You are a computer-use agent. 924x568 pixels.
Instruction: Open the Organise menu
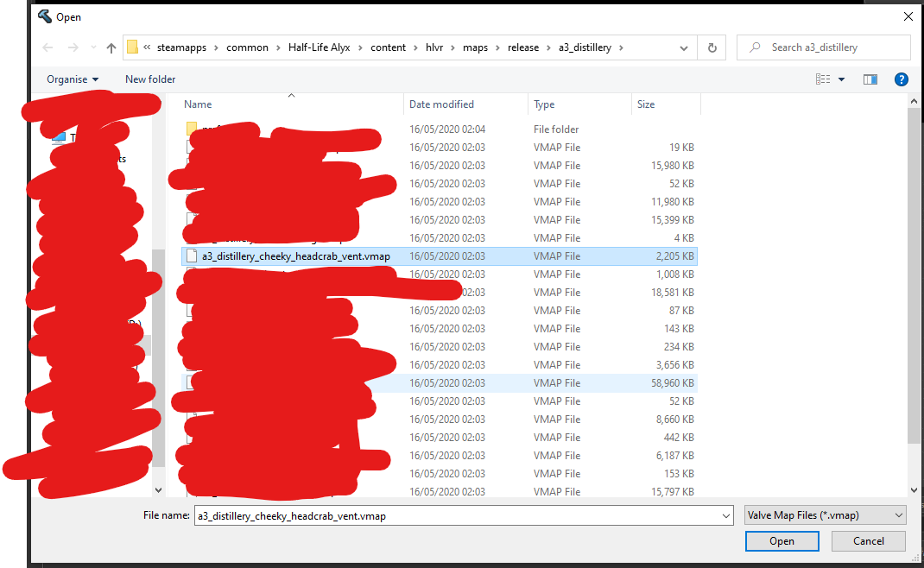click(73, 79)
